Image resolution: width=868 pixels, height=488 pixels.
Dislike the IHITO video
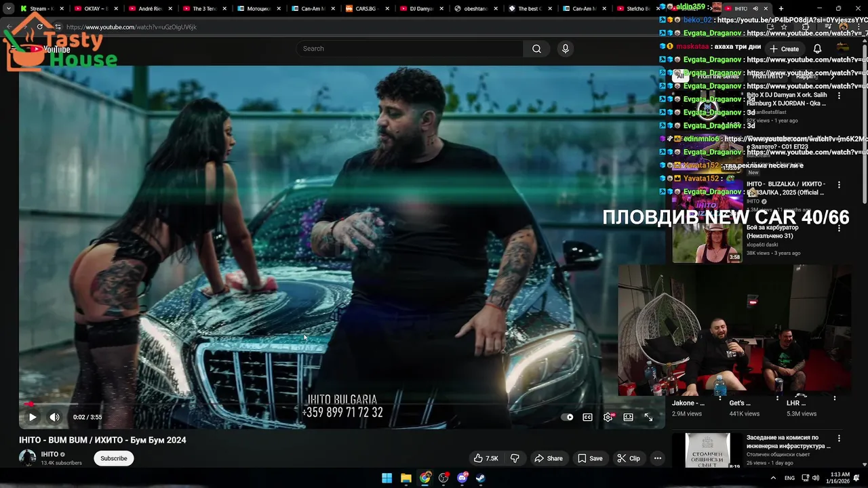tap(515, 458)
